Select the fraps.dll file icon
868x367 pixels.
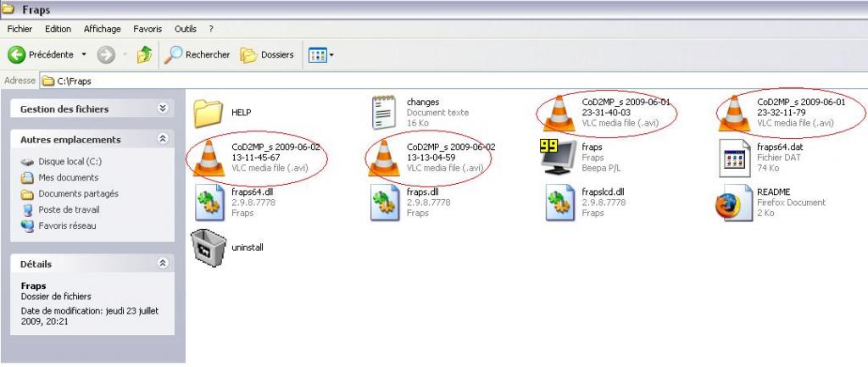click(x=385, y=203)
